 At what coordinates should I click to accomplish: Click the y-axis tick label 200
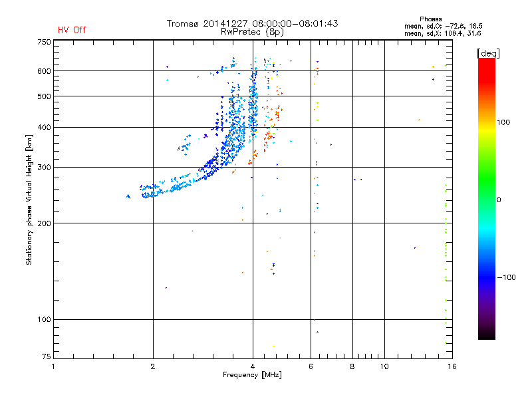tap(44, 223)
